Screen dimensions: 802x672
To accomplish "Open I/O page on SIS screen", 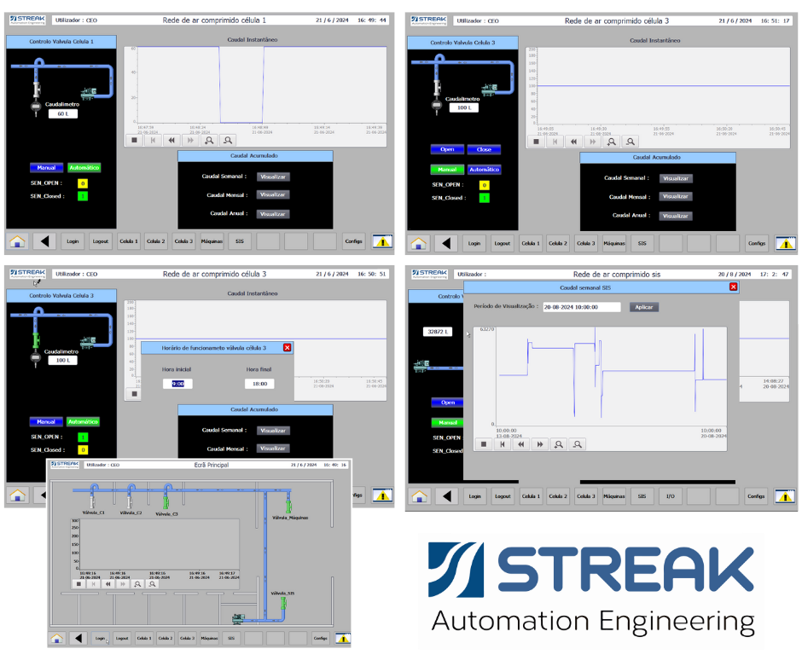I will pos(670,496).
